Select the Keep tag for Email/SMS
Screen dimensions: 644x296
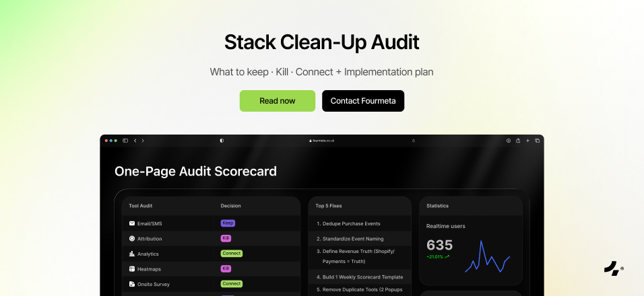228,223
